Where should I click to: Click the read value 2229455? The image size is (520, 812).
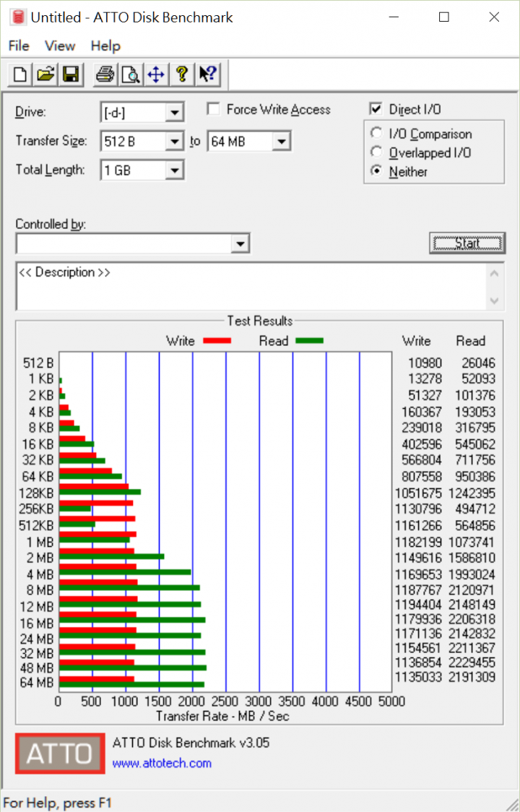pos(472,662)
